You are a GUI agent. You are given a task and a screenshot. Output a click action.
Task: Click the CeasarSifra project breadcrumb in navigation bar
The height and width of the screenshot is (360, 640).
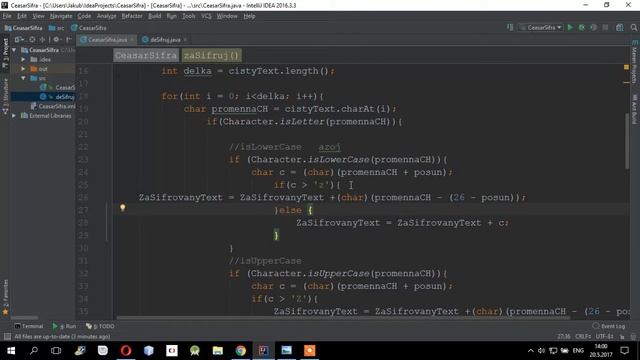coord(24,28)
